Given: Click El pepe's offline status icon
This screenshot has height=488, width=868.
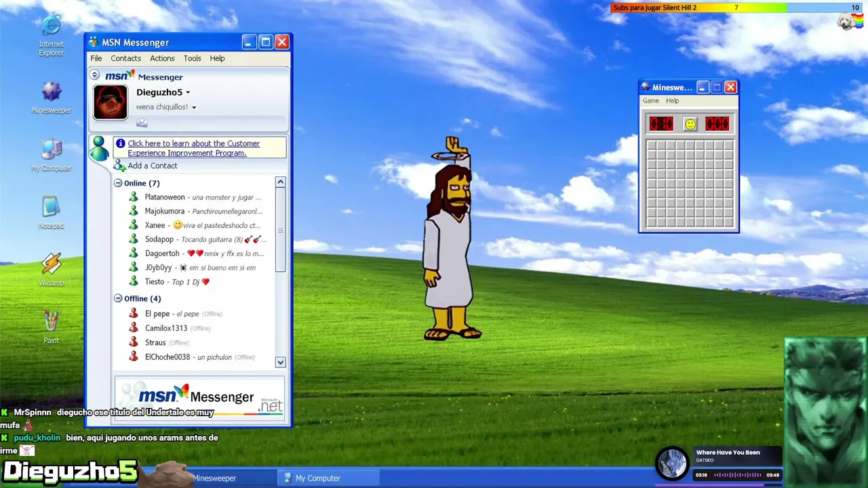Looking at the screenshot, I should click(x=134, y=314).
